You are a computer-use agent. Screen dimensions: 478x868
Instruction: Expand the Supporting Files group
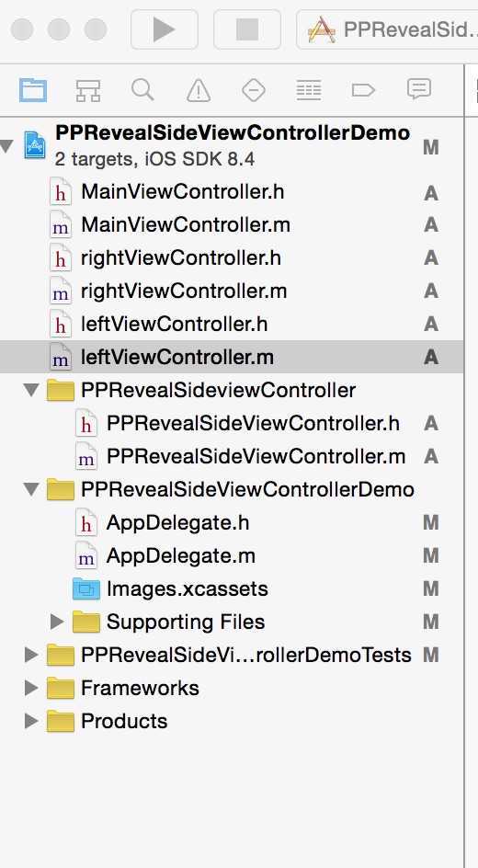coord(56,622)
